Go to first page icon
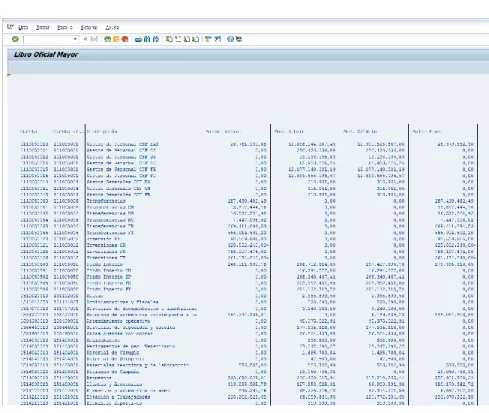Screen dimensions: 489x413 [x=169, y=39]
